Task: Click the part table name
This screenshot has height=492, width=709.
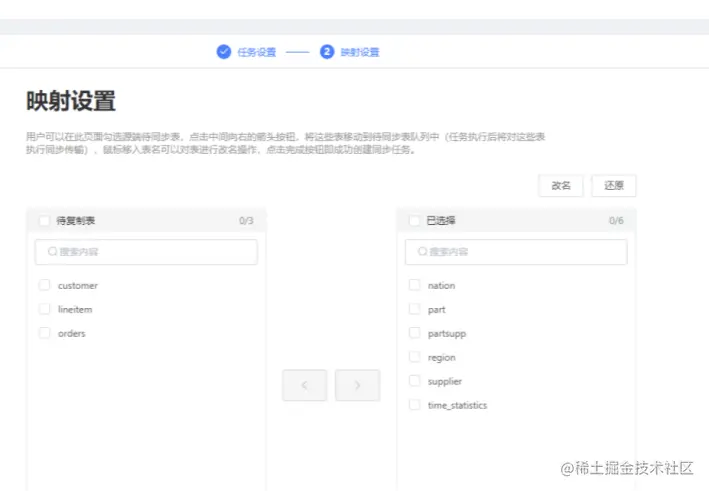Action: [436, 310]
